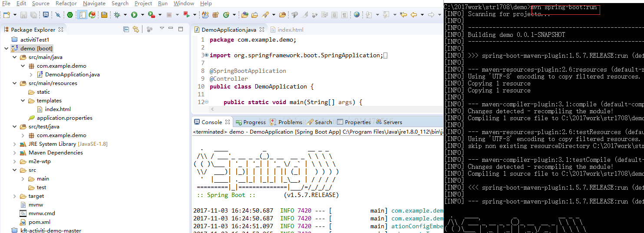Click the Spring Boot Dashboard power icon
The width and height of the screenshot is (644, 233).
click(x=69, y=15)
